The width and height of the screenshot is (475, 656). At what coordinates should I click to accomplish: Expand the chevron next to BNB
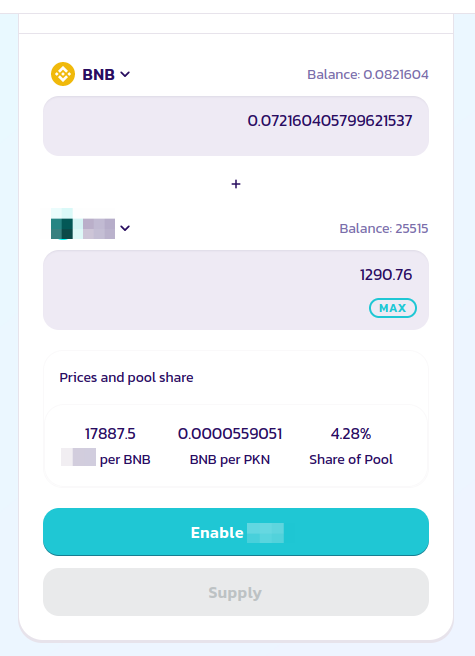pyautogui.click(x=125, y=74)
